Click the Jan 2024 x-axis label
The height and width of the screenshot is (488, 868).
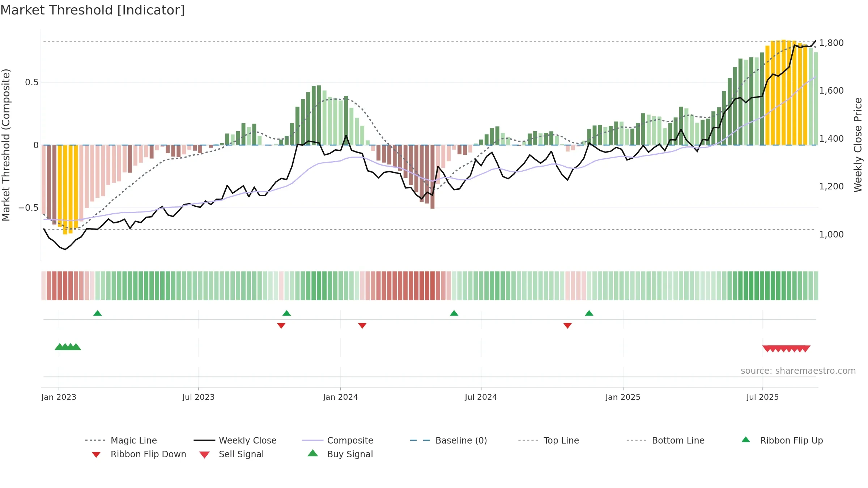pos(340,397)
